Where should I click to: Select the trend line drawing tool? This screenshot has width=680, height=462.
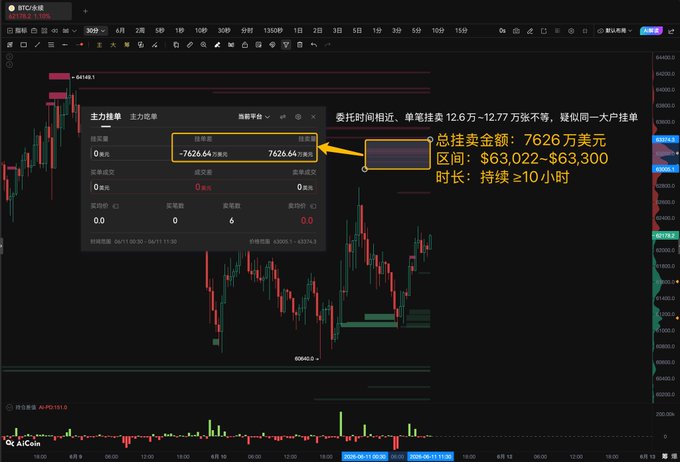click(x=37, y=45)
